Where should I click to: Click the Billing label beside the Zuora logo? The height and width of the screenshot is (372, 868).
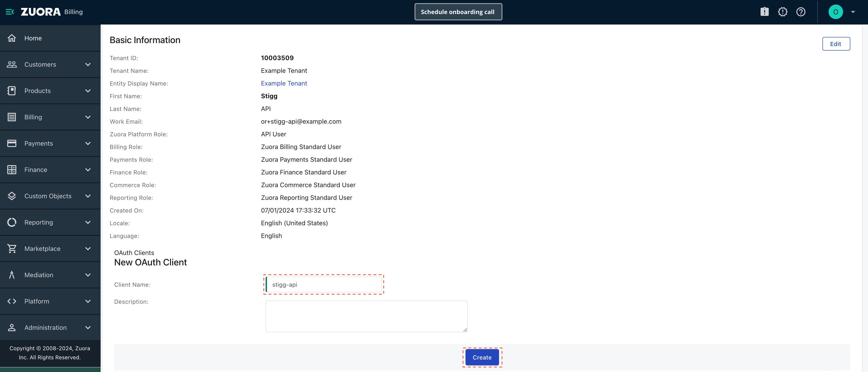[x=73, y=12]
